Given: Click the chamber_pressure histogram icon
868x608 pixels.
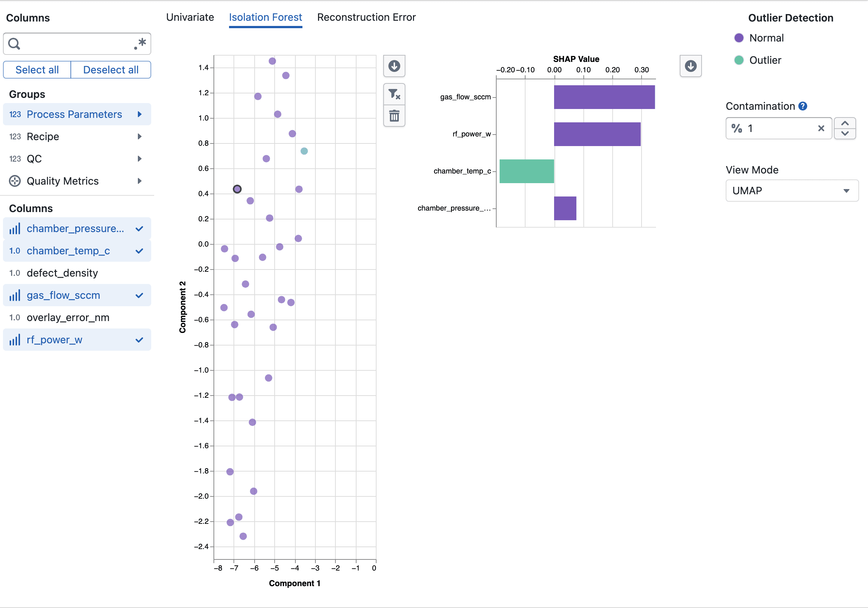Looking at the screenshot, I should click(15, 229).
